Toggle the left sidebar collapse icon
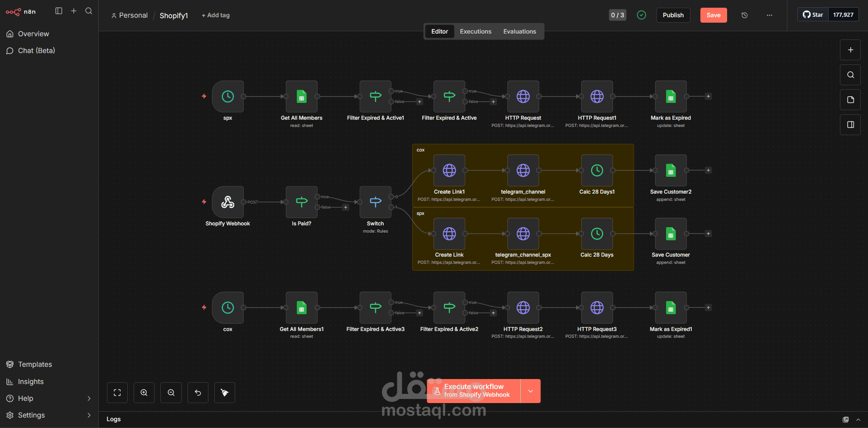868x428 pixels. tap(59, 11)
